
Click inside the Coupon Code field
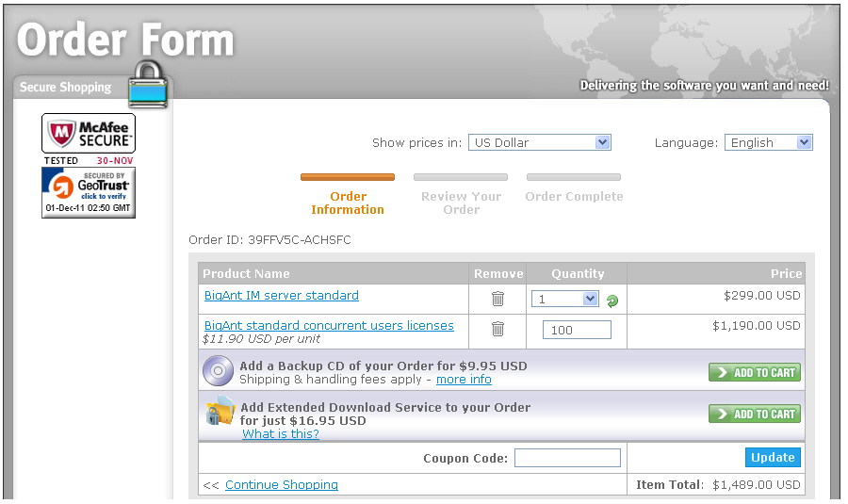pos(567,458)
